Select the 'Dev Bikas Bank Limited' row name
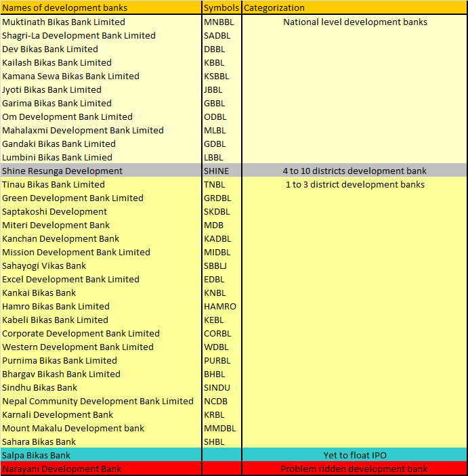 pos(101,49)
